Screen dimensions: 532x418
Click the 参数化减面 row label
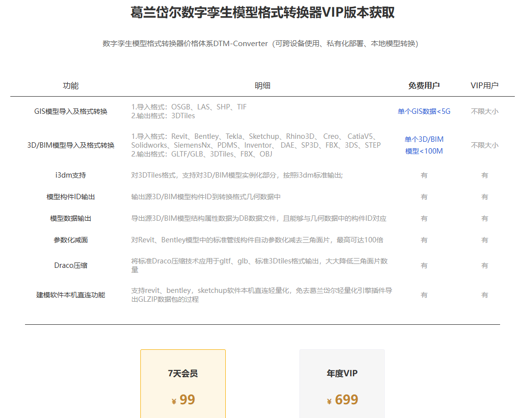click(71, 240)
